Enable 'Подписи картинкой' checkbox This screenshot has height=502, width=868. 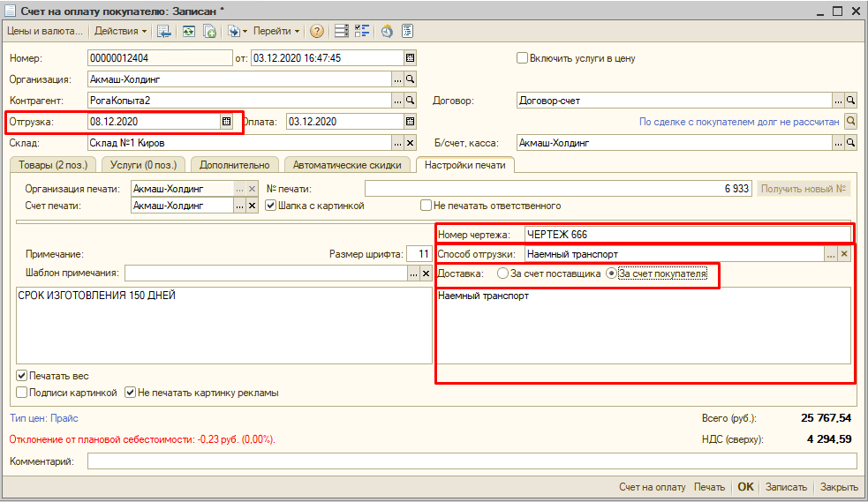pyautogui.click(x=21, y=393)
